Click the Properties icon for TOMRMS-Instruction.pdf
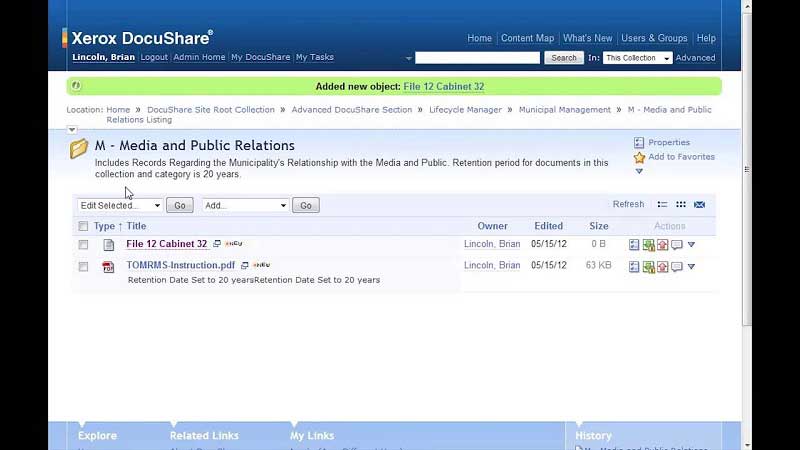This screenshot has height=450, width=800. point(634,266)
